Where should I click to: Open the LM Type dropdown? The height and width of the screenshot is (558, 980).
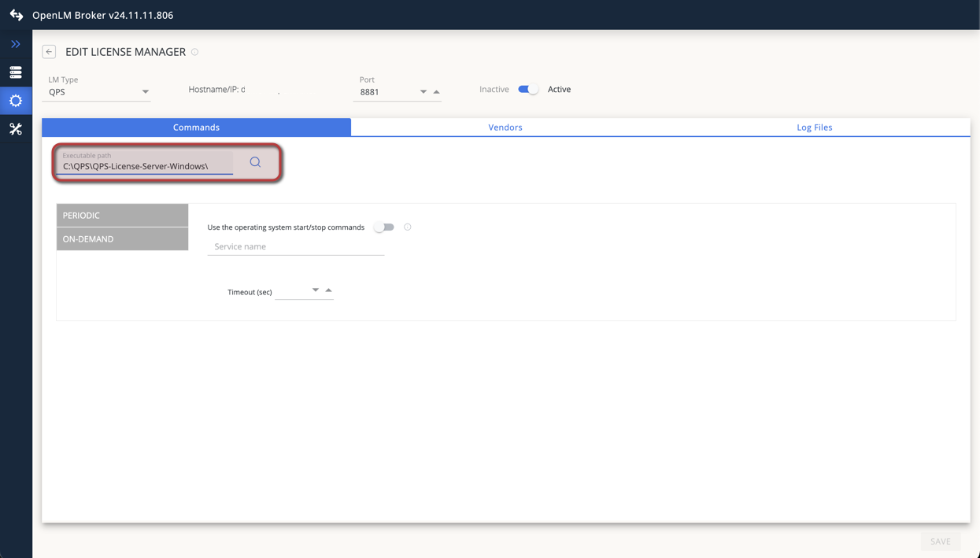point(145,91)
